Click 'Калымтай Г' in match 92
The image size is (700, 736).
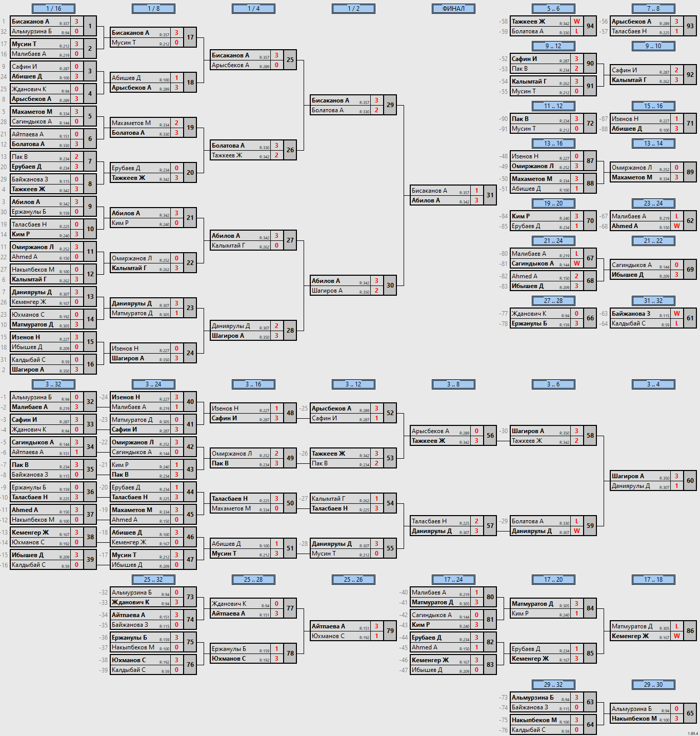(x=629, y=80)
